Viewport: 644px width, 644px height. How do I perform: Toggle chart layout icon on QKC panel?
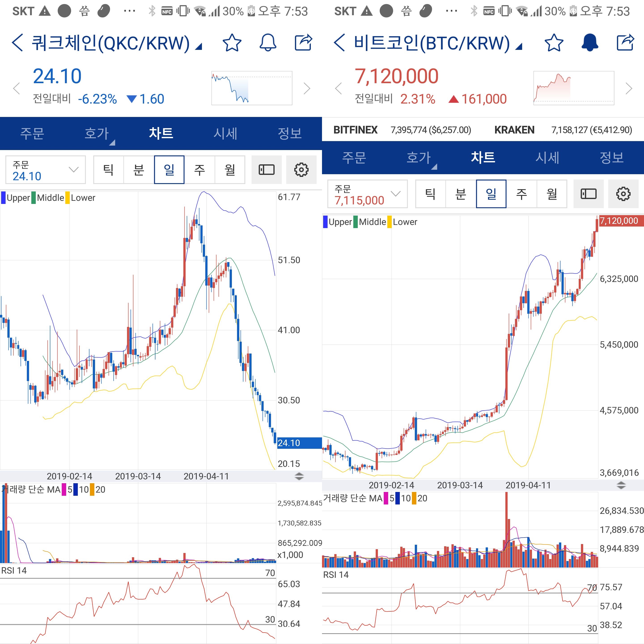coord(267,170)
